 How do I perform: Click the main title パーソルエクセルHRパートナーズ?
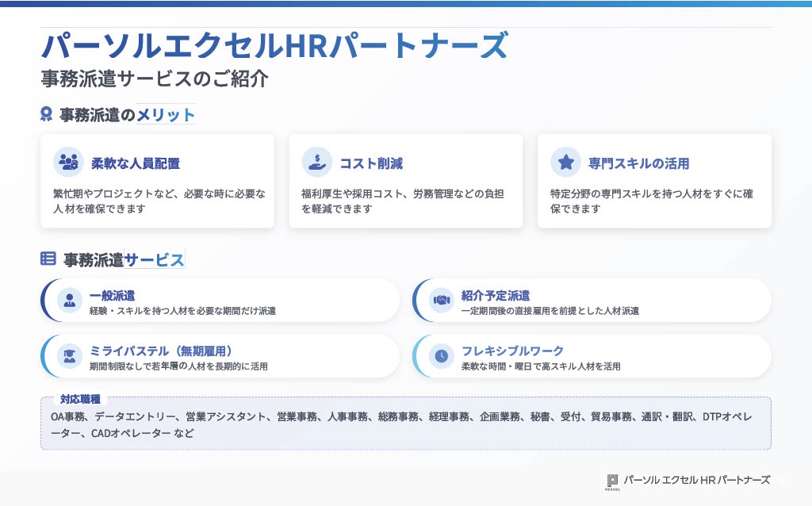(275, 46)
